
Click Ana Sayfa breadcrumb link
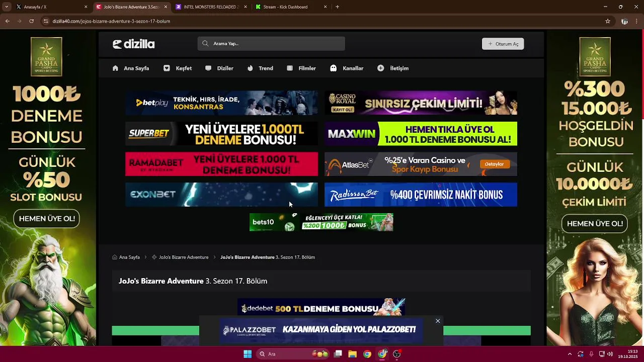pyautogui.click(x=129, y=257)
